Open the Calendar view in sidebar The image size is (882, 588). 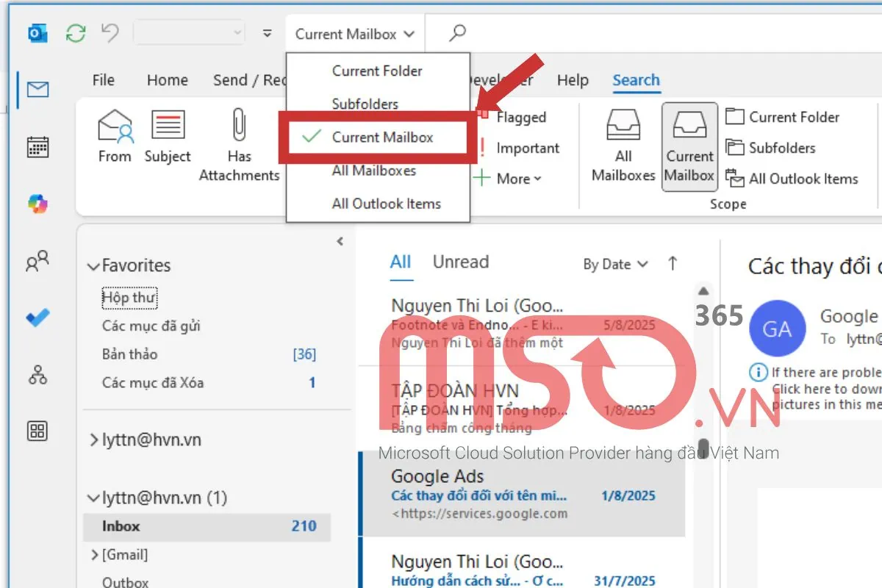[x=37, y=147]
